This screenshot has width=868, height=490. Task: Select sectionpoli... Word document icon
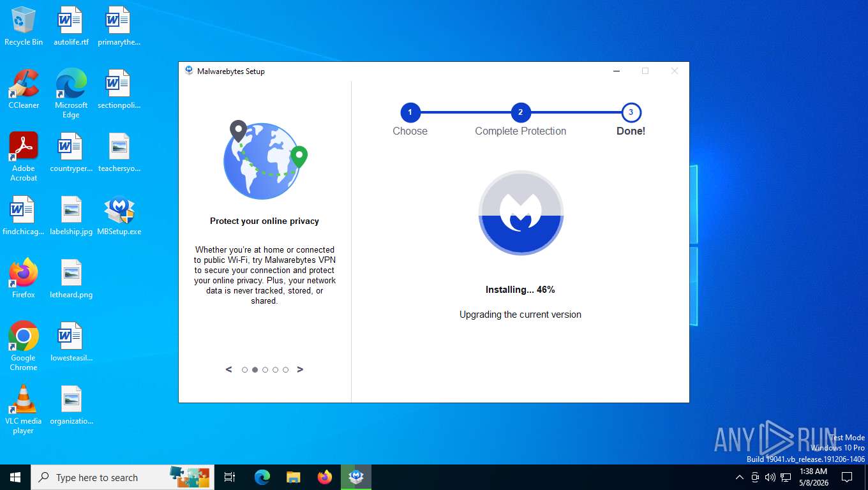tap(119, 89)
